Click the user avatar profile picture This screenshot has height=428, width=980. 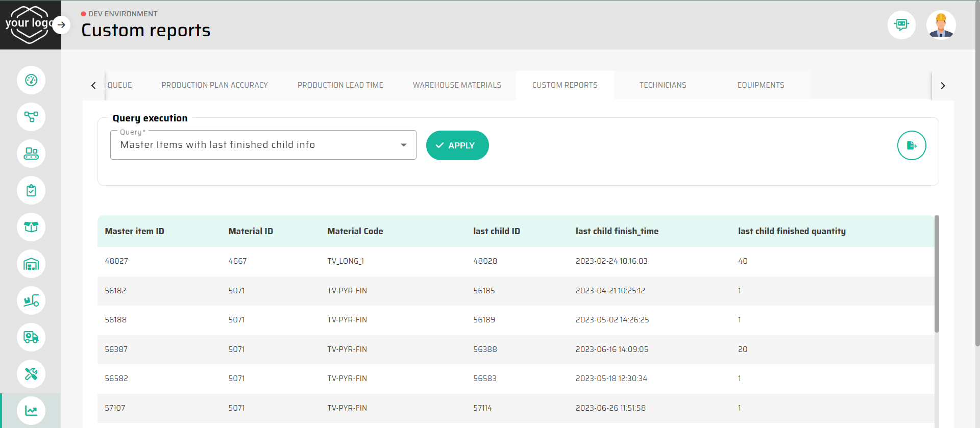(x=941, y=24)
